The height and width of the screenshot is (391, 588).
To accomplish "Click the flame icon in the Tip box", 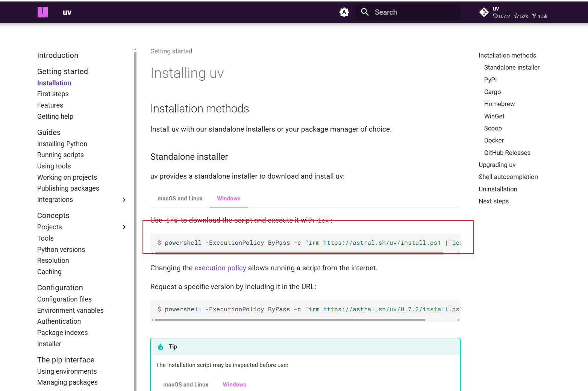I will pos(161,347).
